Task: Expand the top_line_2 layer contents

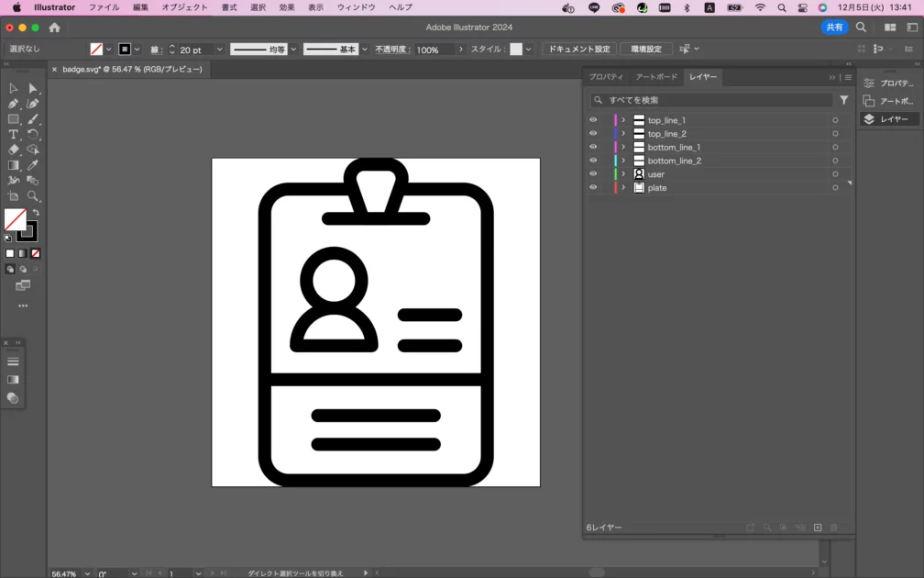Action: pos(623,134)
